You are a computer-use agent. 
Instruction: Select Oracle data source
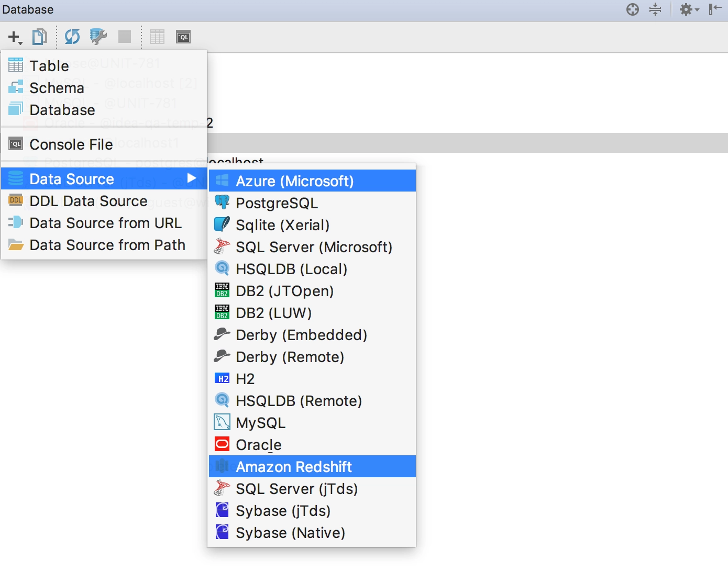click(x=312, y=445)
